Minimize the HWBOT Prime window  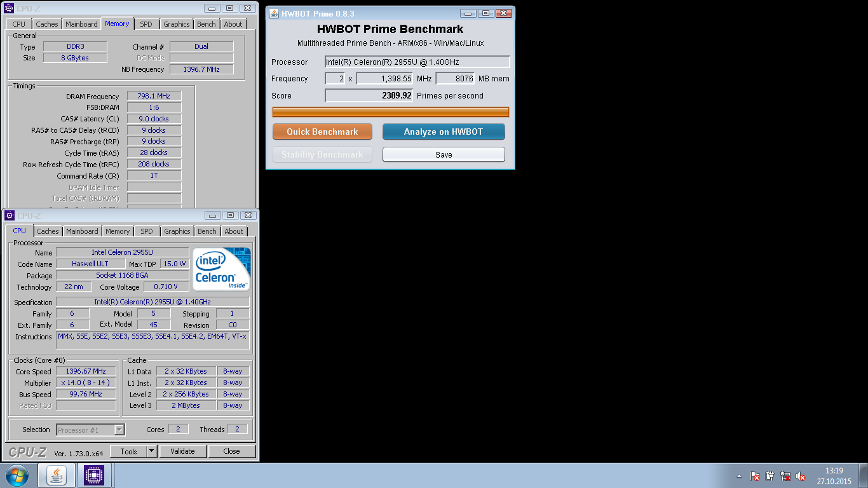(x=469, y=13)
